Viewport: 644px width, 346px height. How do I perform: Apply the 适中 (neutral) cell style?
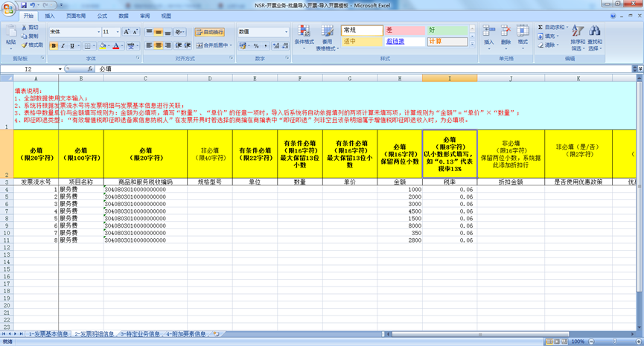point(362,42)
